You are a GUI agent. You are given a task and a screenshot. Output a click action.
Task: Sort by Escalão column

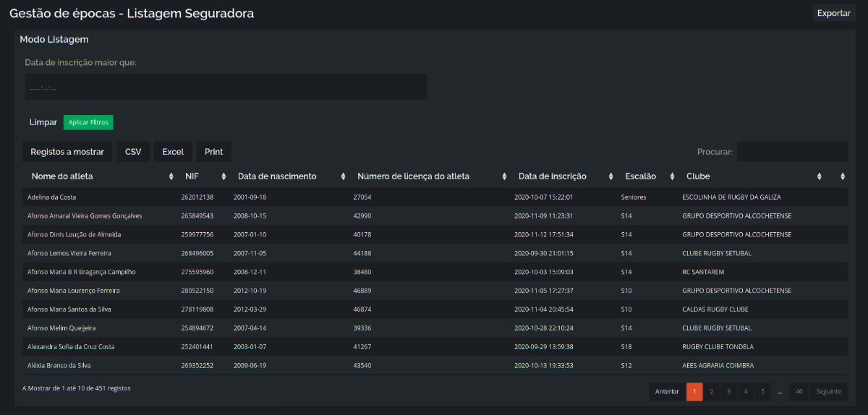647,176
